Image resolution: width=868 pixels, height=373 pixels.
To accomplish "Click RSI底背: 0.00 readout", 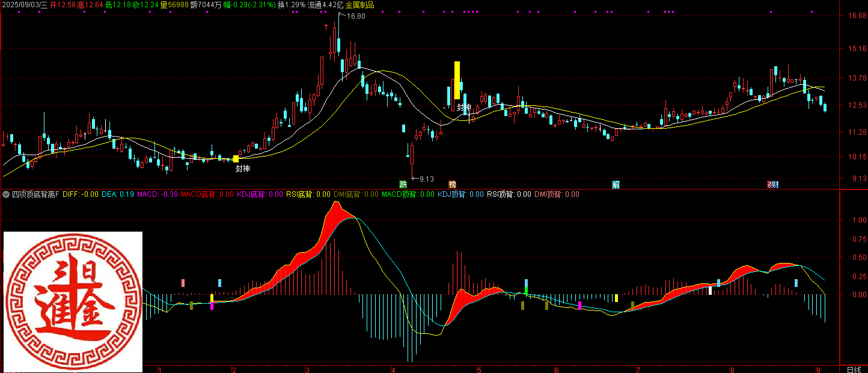I will (x=308, y=194).
